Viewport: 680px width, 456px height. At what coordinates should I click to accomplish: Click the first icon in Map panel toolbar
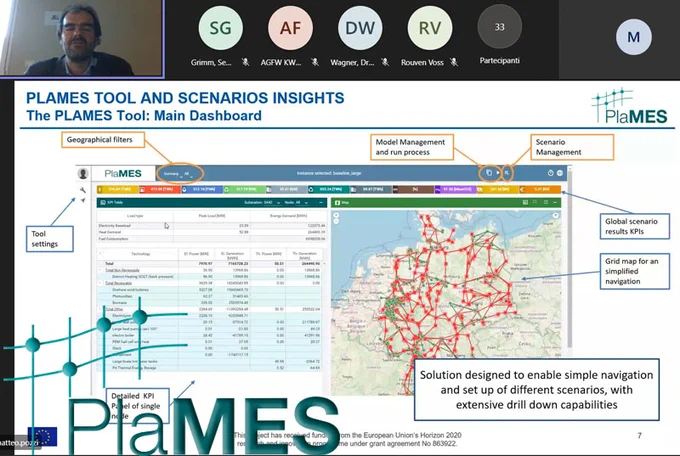click(x=525, y=202)
